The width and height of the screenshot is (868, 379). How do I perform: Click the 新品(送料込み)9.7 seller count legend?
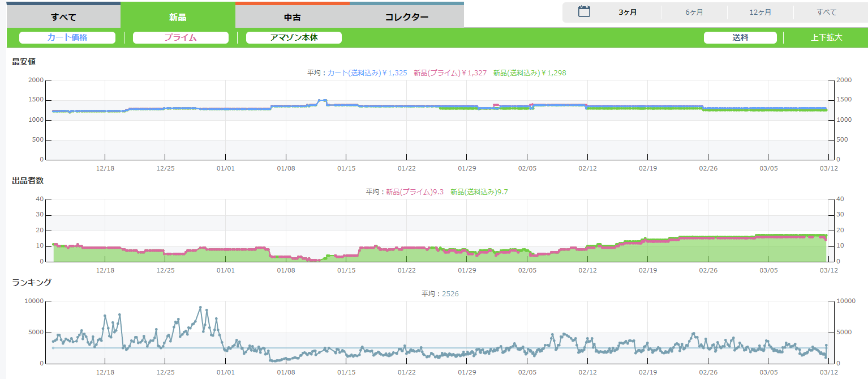coord(479,192)
